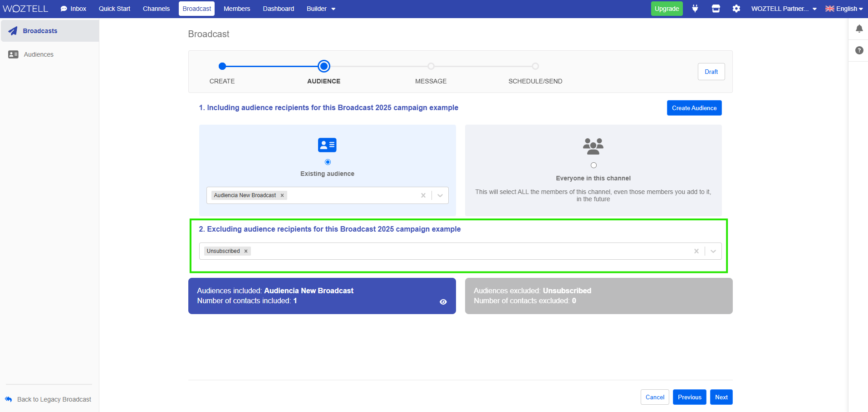Switch to the Dashboard menu item
Image resolution: width=868 pixels, height=412 pixels.
pyautogui.click(x=278, y=9)
